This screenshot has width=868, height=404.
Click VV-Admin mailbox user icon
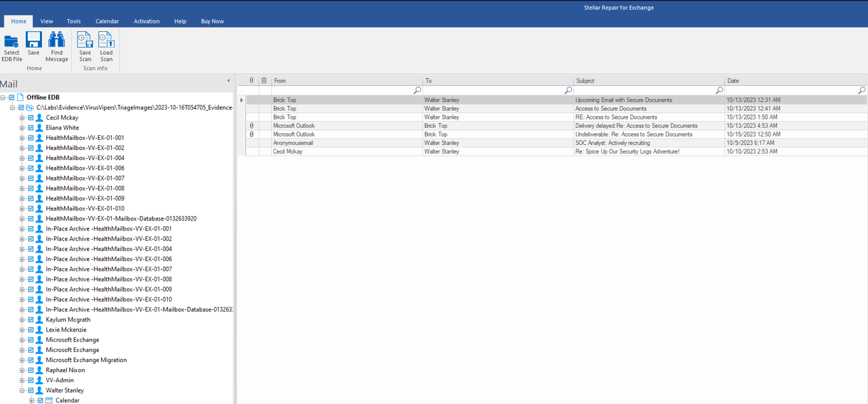coord(39,380)
